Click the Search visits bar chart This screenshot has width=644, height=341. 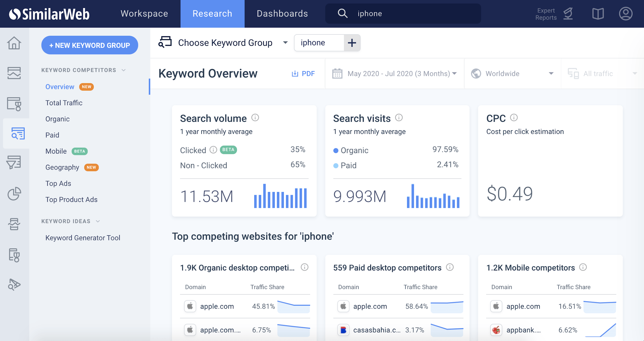[433, 196]
